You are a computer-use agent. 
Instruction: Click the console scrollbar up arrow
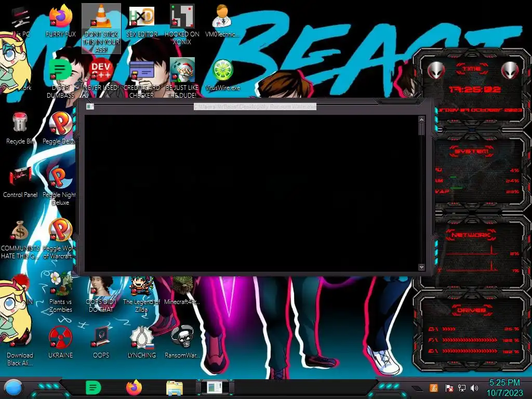coord(421,119)
